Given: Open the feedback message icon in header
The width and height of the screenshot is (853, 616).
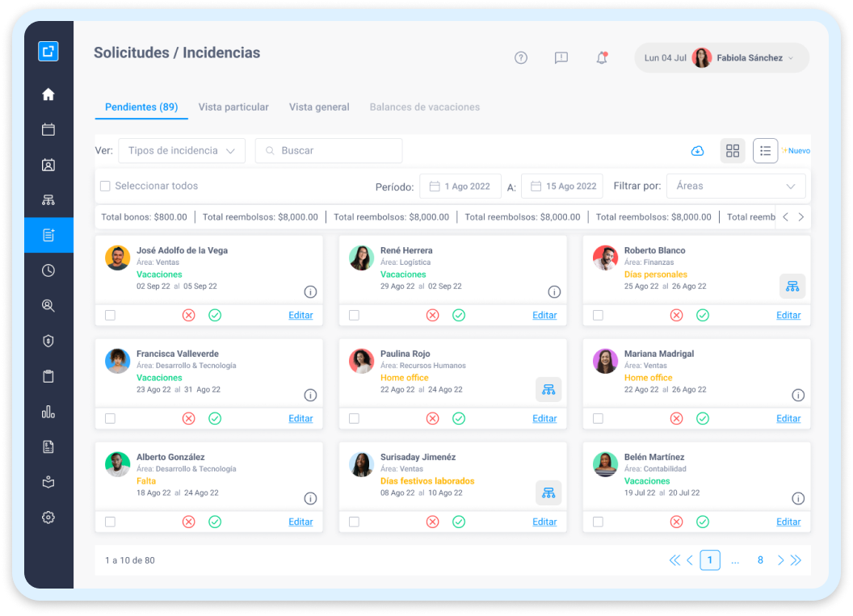Looking at the screenshot, I should (x=561, y=57).
